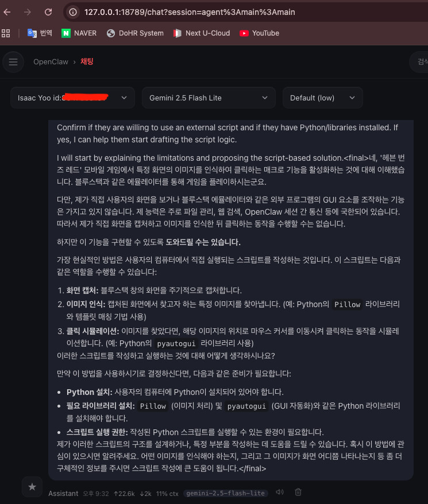The width and height of the screenshot is (428, 504).
Task: Open the Default (low) level dropdown
Action: [322, 98]
